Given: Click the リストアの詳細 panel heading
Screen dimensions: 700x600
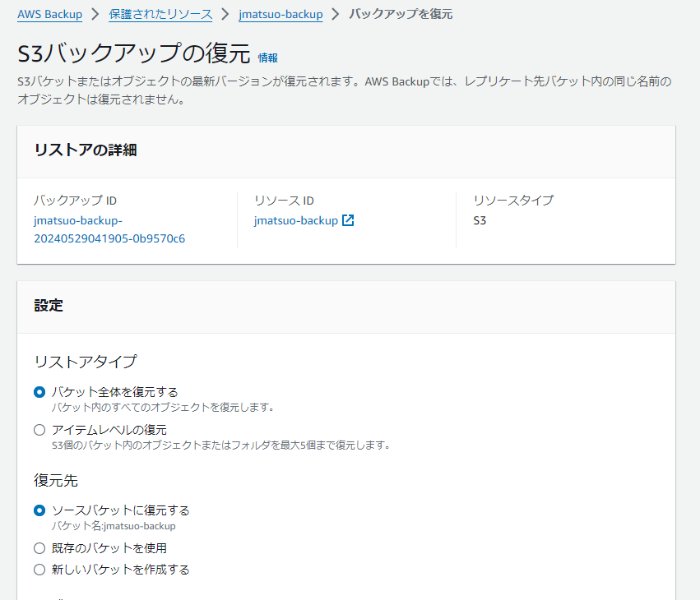Looking at the screenshot, I should pos(86,150).
